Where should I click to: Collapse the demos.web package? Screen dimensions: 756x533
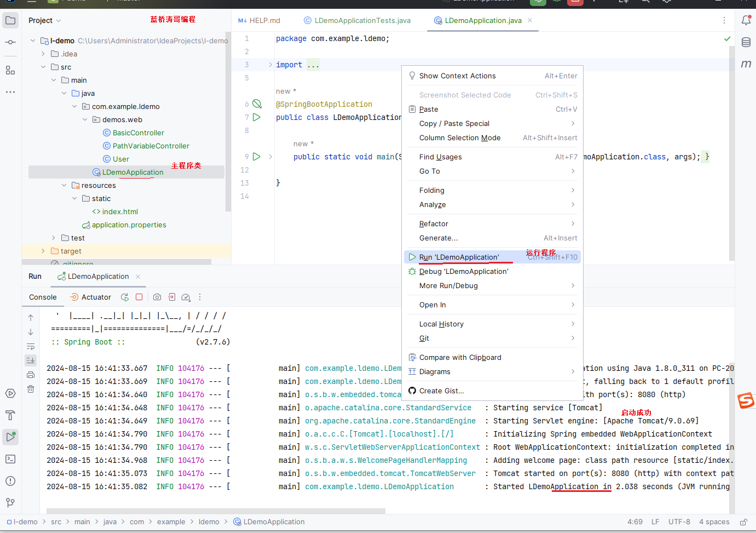pos(85,119)
